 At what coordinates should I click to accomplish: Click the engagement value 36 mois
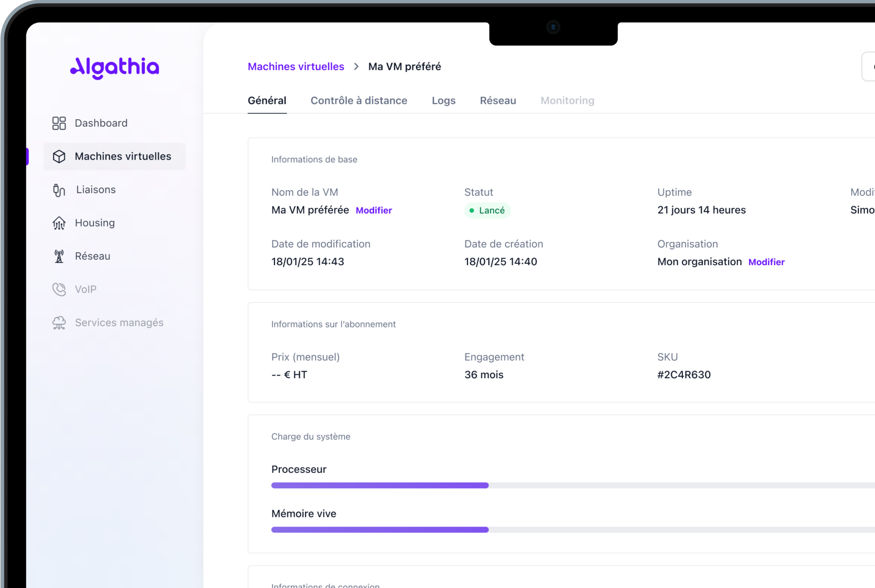[484, 375]
